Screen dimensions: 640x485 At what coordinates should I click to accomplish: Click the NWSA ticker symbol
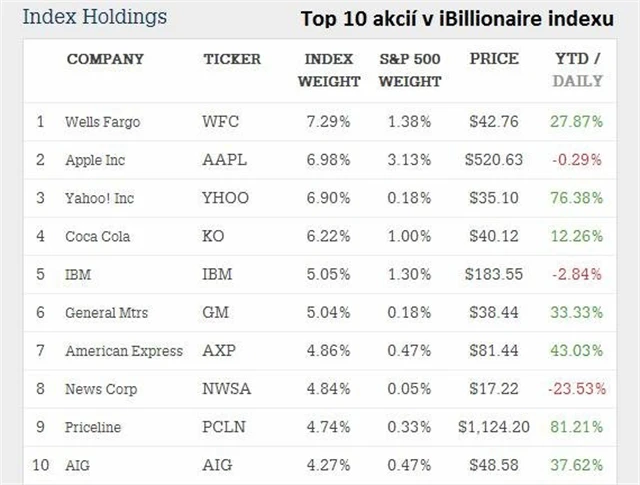pos(226,389)
